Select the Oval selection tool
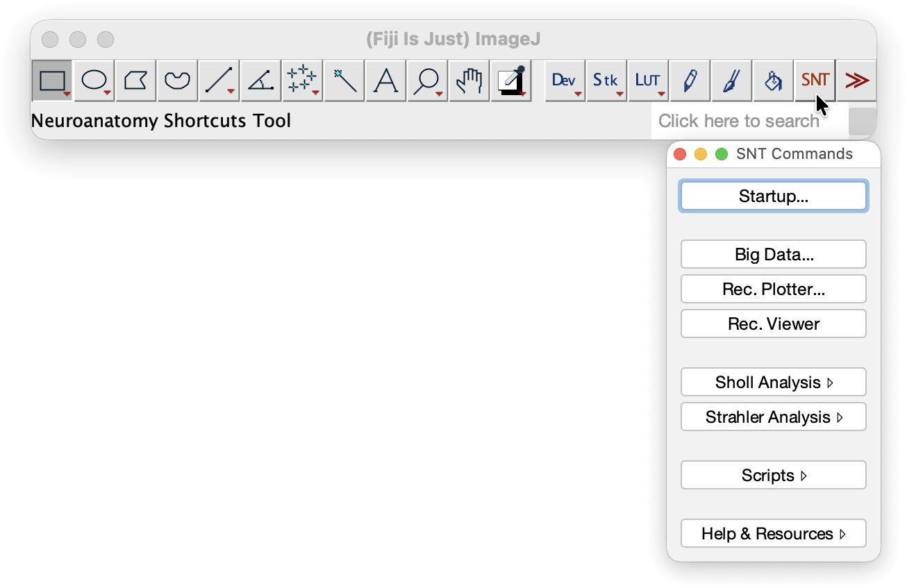The height and width of the screenshot is (588, 907). point(94,81)
